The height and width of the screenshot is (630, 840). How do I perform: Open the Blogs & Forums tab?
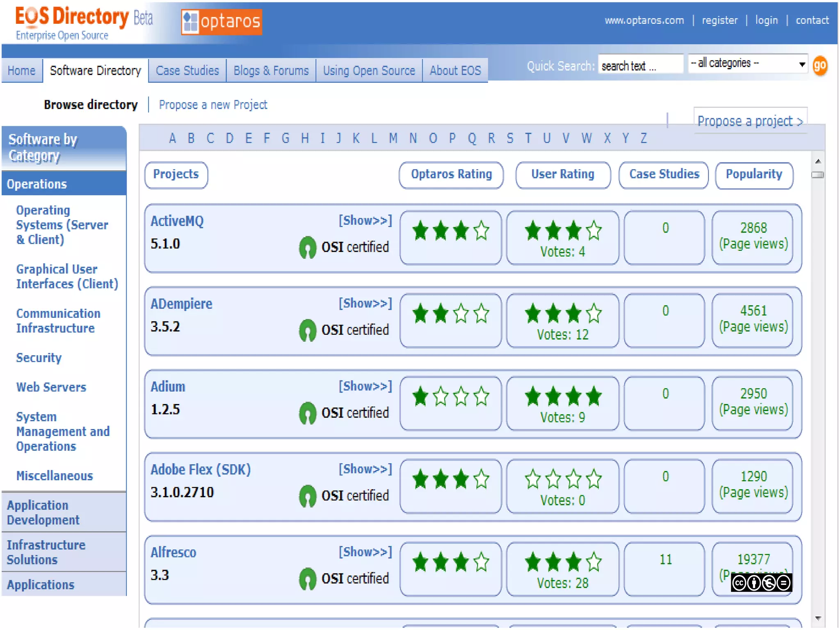tap(271, 71)
